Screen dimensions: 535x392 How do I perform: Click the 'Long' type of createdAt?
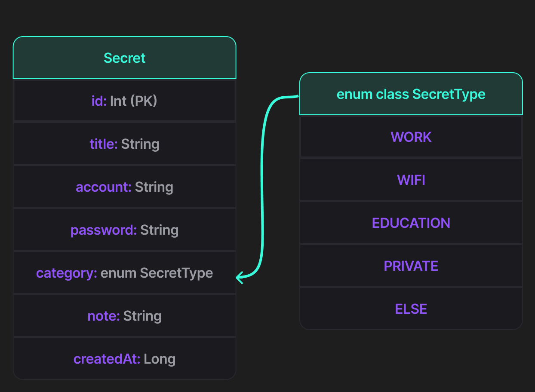pyautogui.click(x=160, y=359)
